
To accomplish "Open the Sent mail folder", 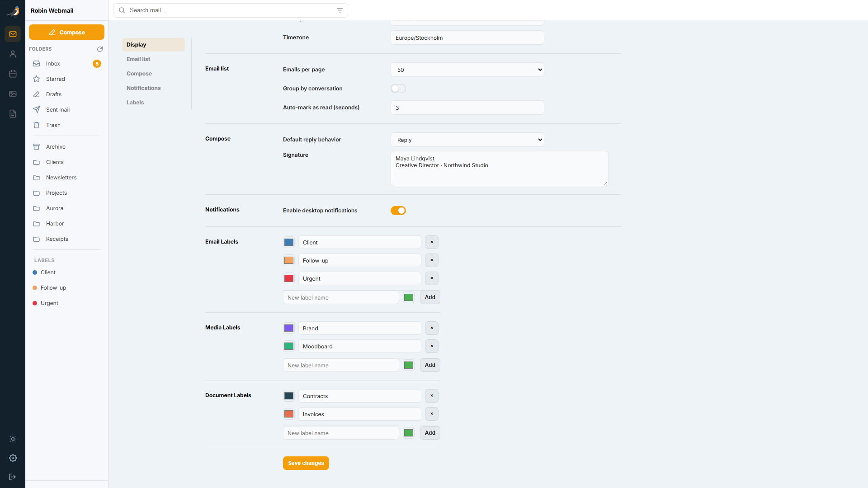I will pos(66,110).
